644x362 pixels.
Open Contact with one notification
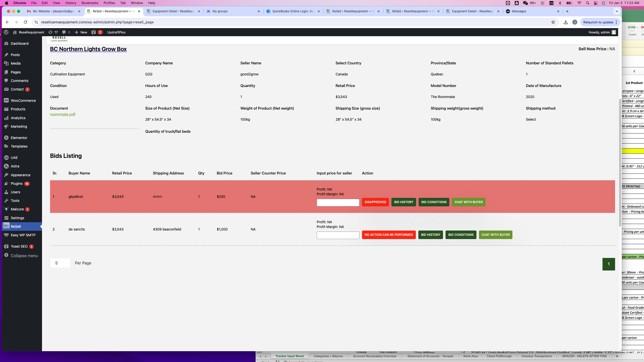pos(17,89)
